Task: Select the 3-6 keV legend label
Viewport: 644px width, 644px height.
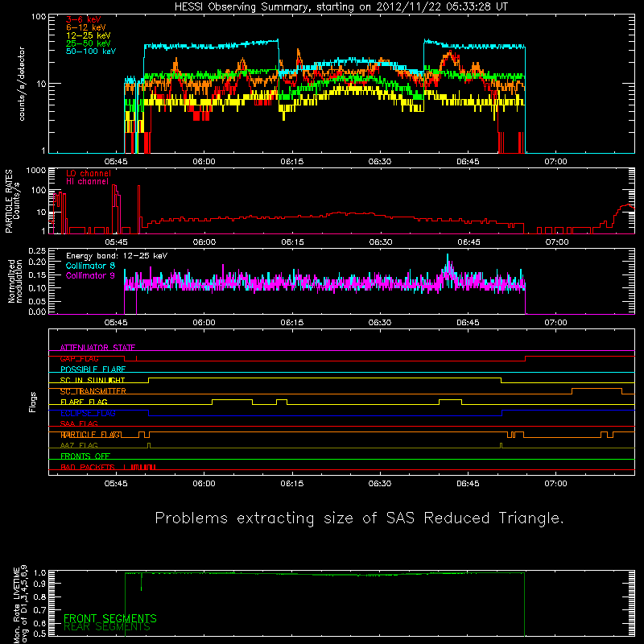Action: [84, 19]
